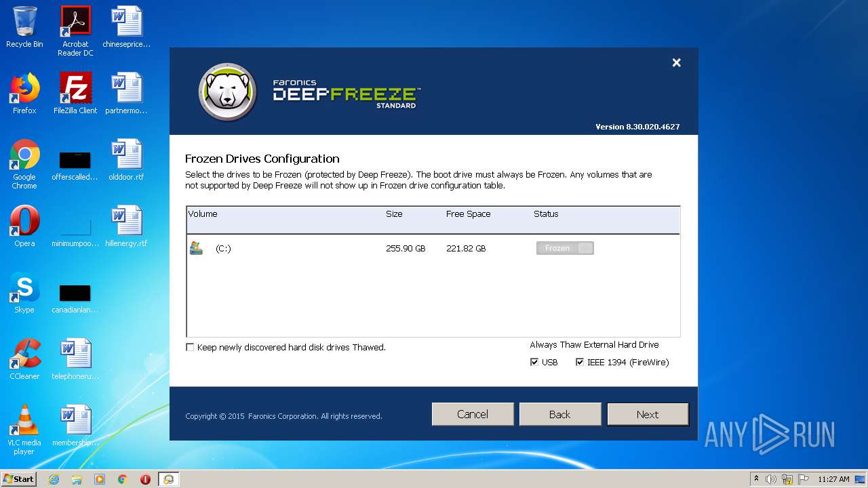Check Keep newly discovered hard disk drives Thawed
The height and width of the screenshot is (488, 868).
point(190,347)
